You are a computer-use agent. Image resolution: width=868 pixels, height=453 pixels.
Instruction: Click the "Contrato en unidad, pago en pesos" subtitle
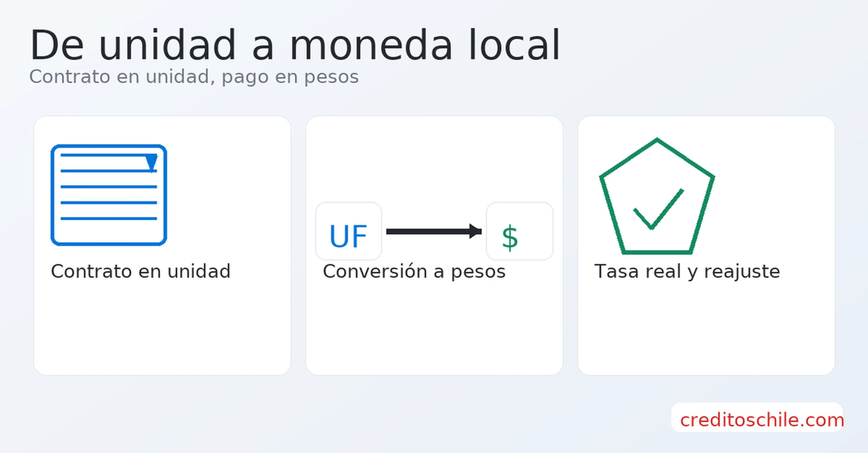pos(194,77)
